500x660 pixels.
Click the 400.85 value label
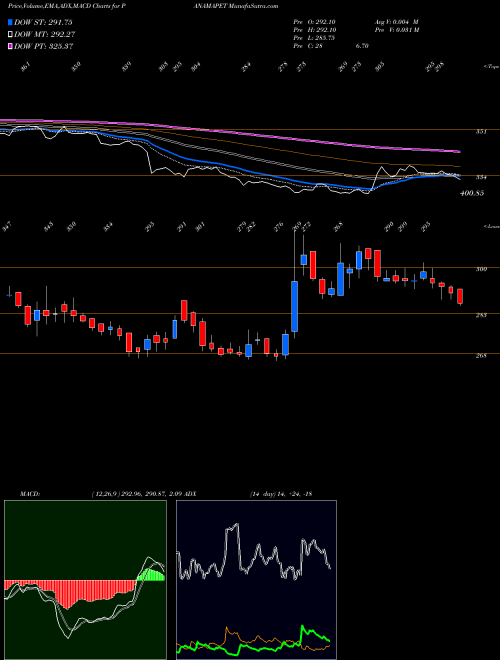coord(472,193)
